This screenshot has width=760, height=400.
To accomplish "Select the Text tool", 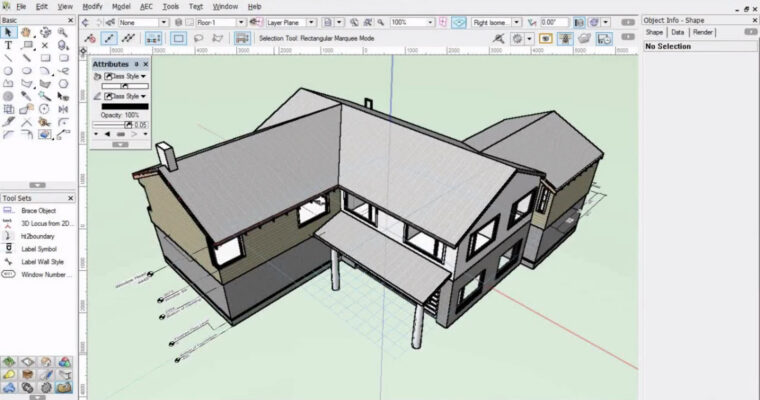I will tap(8, 45).
